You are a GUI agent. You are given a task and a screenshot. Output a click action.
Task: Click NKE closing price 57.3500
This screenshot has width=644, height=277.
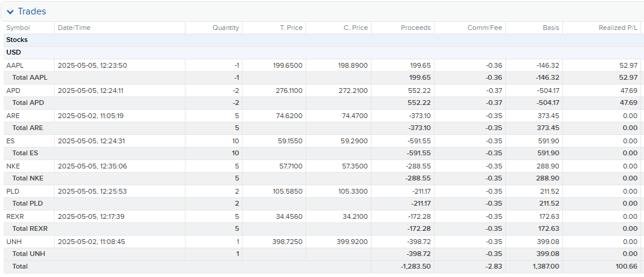pyautogui.click(x=355, y=166)
